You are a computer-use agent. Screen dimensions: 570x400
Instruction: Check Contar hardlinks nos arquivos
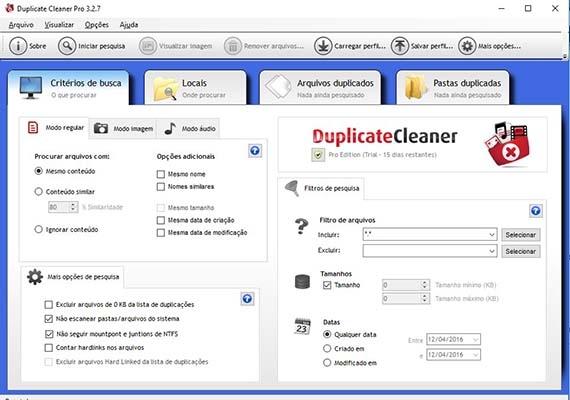click(48, 348)
